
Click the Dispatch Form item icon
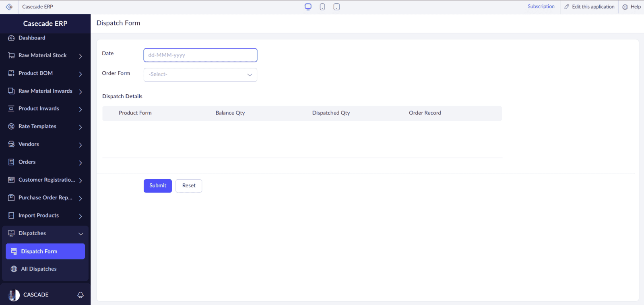tap(14, 251)
